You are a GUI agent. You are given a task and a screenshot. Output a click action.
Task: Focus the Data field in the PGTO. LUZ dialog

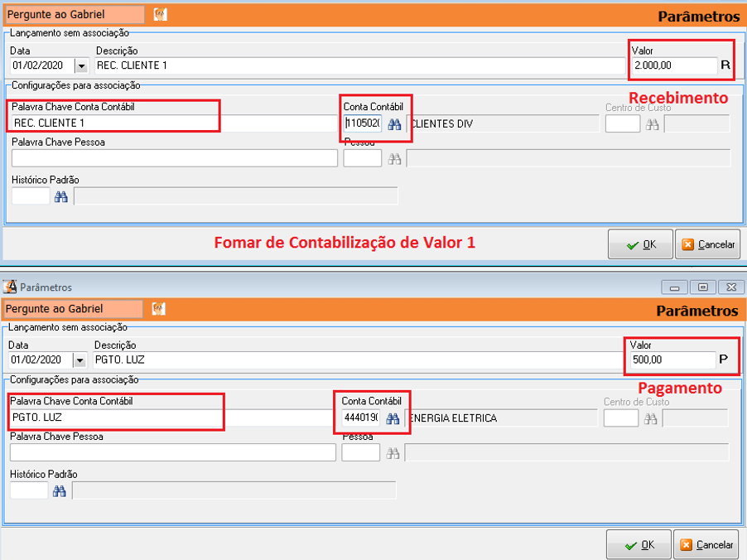click(41, 360)
